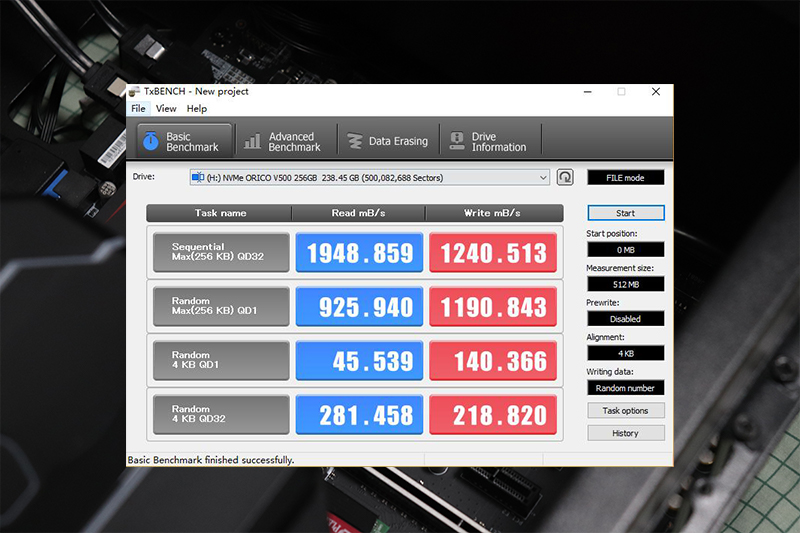
Task: Click the Read mB/s column header
Action: (358, 213)
